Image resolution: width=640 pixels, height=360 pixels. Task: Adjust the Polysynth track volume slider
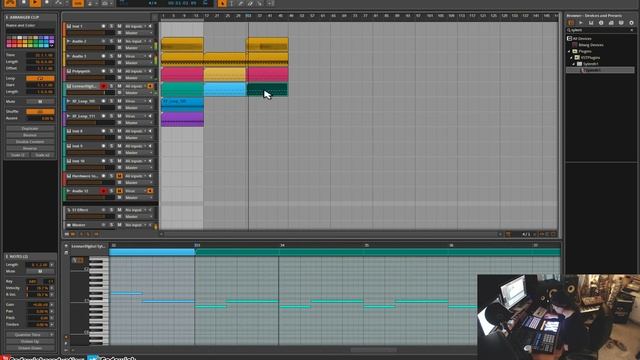pos(90,78)
